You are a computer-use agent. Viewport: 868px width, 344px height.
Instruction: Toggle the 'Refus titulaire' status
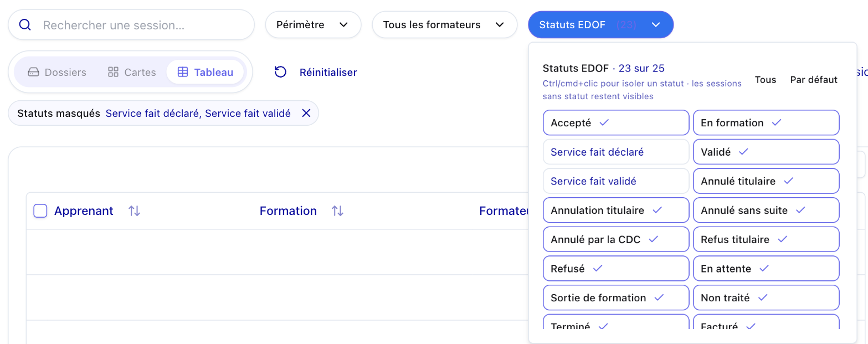766,239
